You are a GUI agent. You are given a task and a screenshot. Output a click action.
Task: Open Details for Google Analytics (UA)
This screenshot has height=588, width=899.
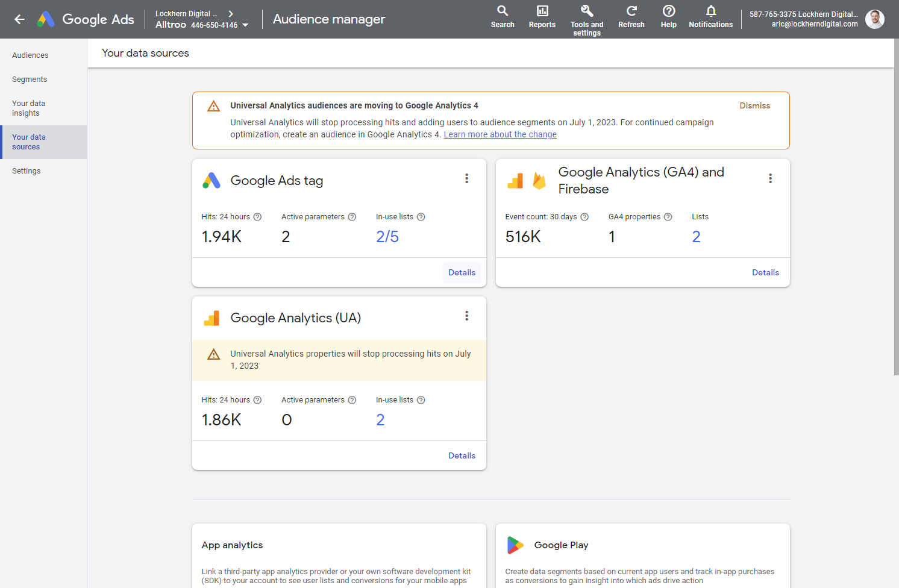point(462,455)
